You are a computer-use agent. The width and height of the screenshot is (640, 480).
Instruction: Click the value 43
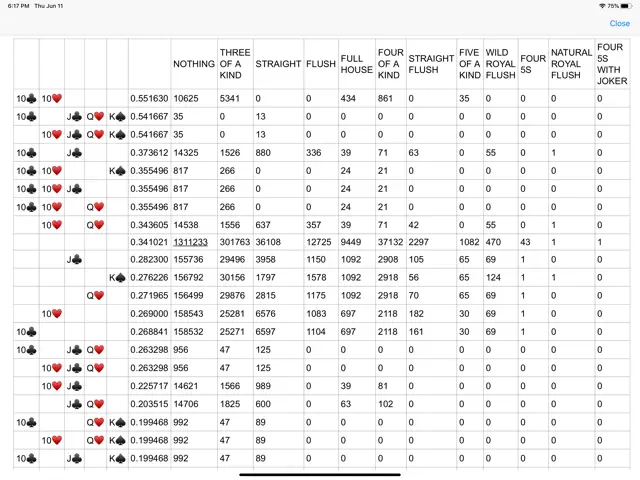525,242
